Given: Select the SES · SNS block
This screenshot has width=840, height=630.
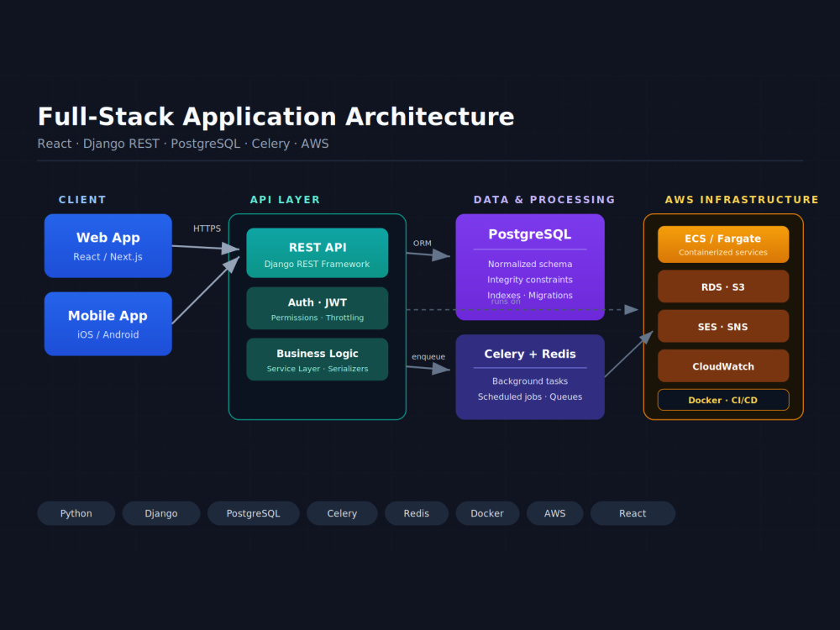Looking at the screenshot, I should click(x=723, y=326).
